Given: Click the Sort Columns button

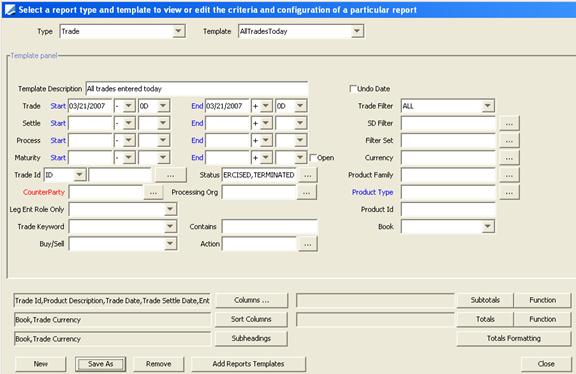Looking at the screenshot, I should point(251,319).
